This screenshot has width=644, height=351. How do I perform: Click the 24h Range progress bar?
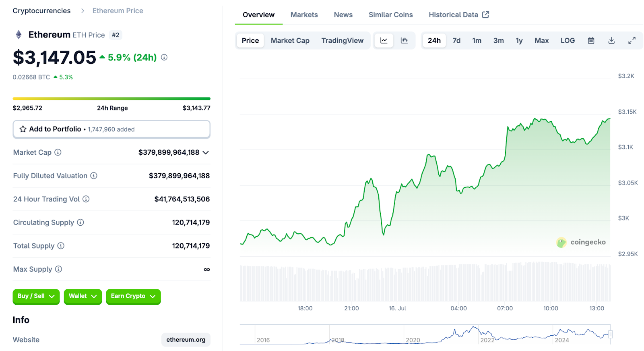[111, 98]
